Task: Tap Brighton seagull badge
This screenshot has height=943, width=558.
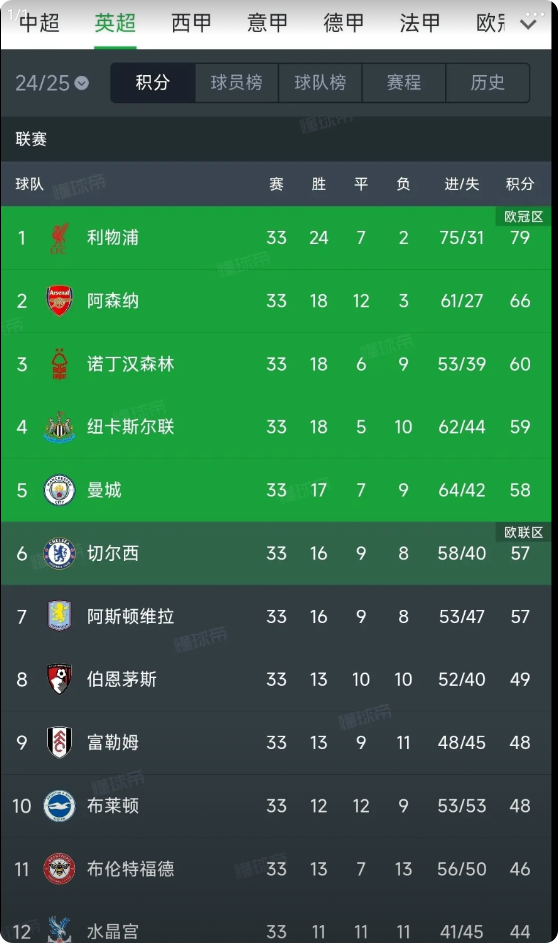Action: (x=59, y=806)
